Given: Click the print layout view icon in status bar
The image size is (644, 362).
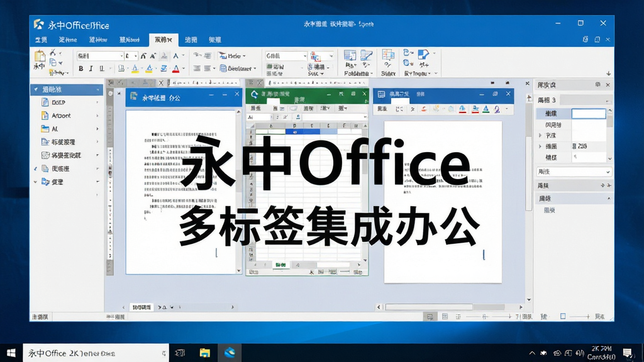Looking at the screenshot, I should pyautogui.click(x=430, y=317).
